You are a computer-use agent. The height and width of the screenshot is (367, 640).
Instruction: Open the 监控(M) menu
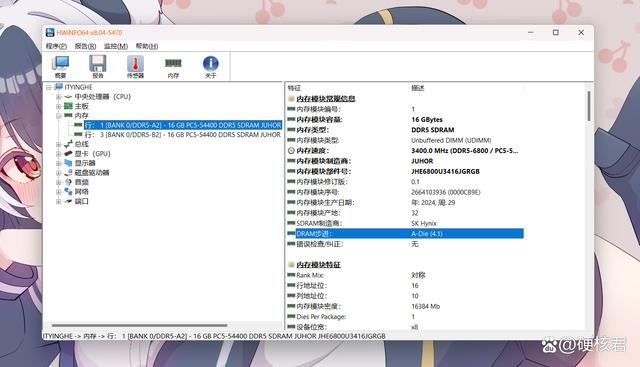click(116, 46)
